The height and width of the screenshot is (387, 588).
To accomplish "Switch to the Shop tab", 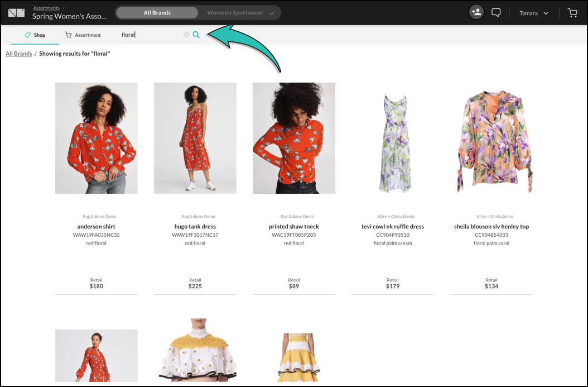I will pyautogui.click(x=35, y=35).
